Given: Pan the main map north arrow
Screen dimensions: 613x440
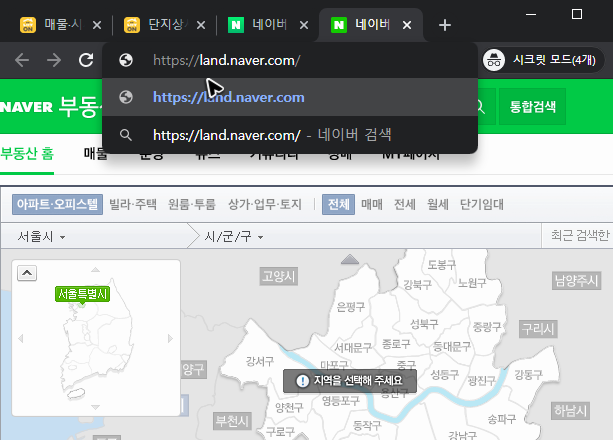Looking at the screenshot, I should click(350, 259).
